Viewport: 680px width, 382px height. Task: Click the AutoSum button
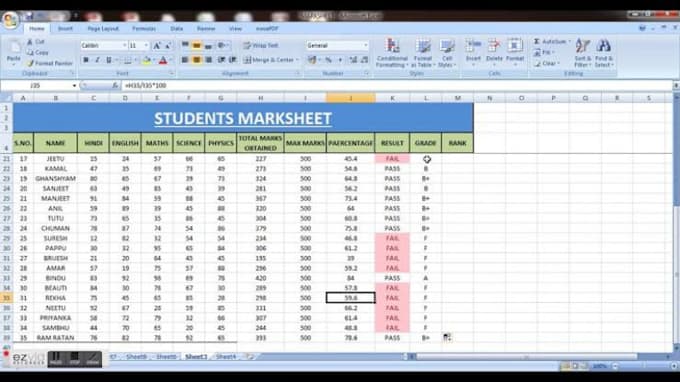click(x=551, y=42)
